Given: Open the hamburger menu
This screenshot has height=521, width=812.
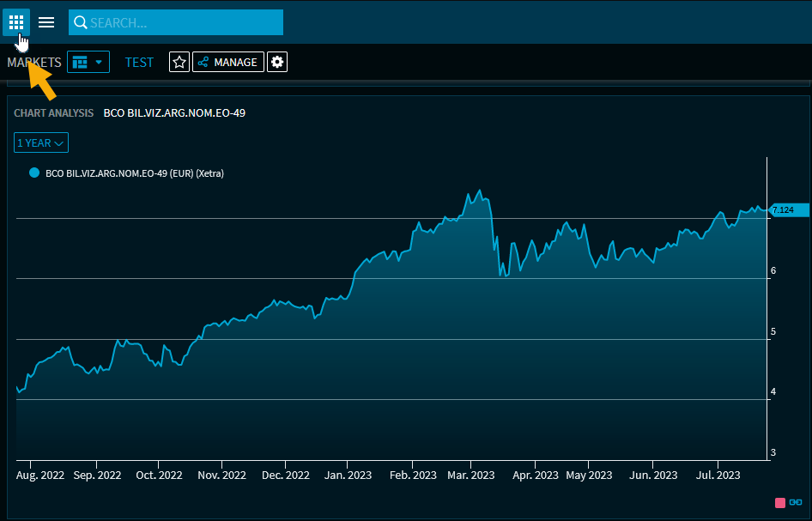Looking at the screenshot, I should (46, 22).
